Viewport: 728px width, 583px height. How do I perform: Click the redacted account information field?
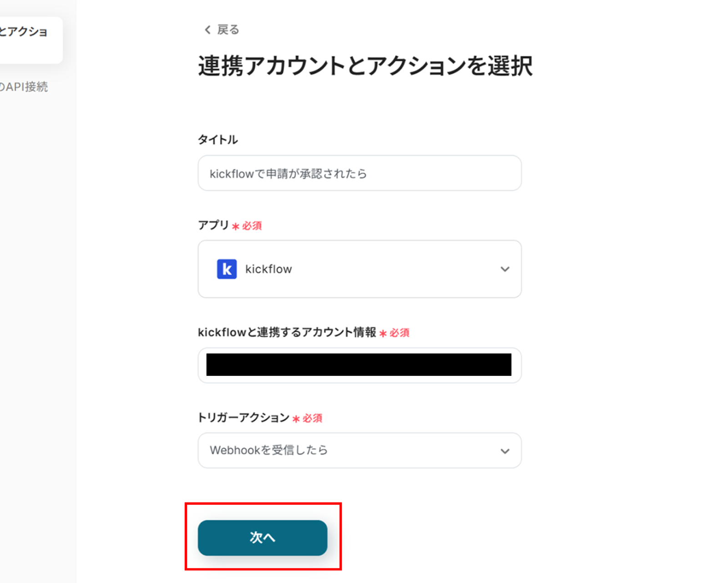pyautogui.click(x=359, y=365)
